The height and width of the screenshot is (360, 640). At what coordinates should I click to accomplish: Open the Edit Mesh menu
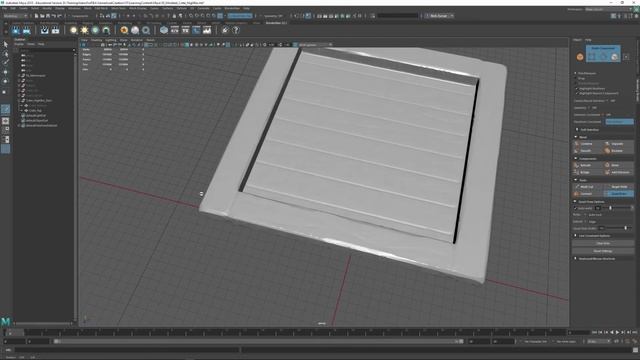101,8
